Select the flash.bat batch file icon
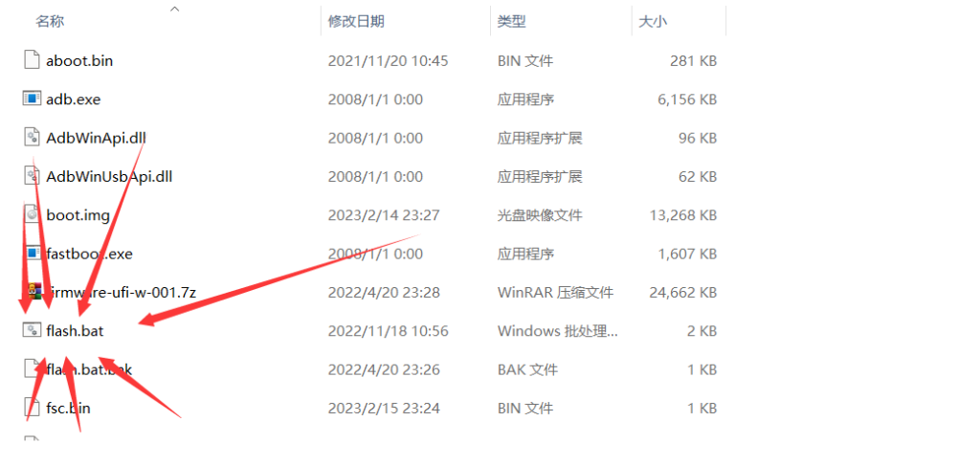Screen dimensions: 980x466 pyautogui.click(x=32, y=330)
